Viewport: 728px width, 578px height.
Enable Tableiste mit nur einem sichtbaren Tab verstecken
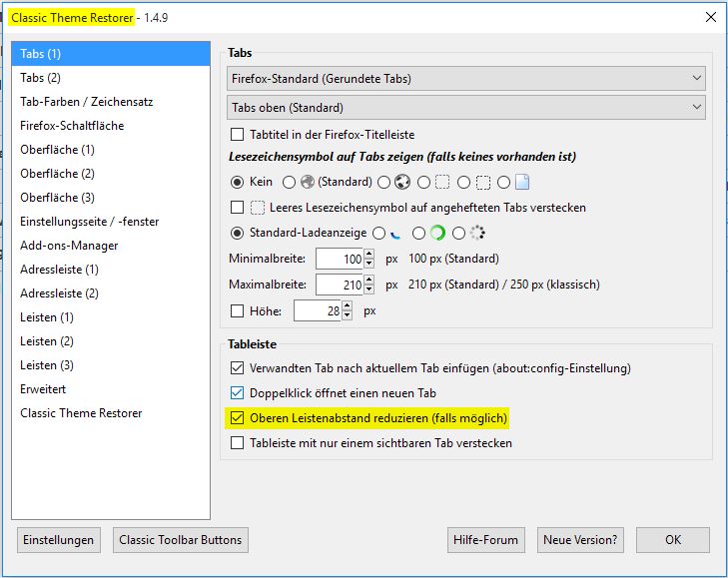[238, 443]
